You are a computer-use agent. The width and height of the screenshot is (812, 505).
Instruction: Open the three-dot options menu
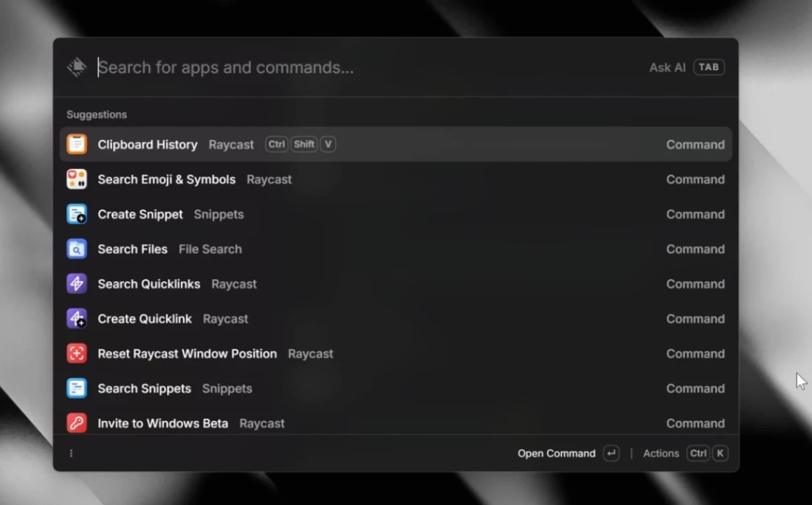click(71, 453)
